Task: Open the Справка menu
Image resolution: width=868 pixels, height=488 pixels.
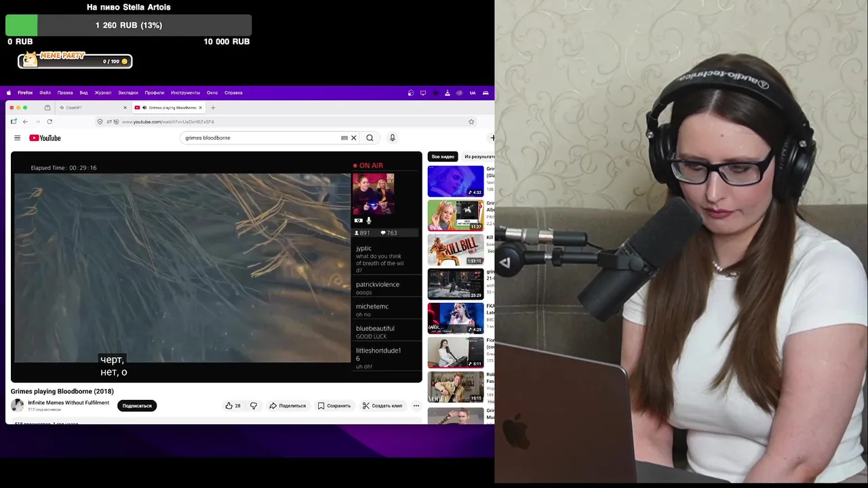Action: pyautogui.click(x=233, y=93)
